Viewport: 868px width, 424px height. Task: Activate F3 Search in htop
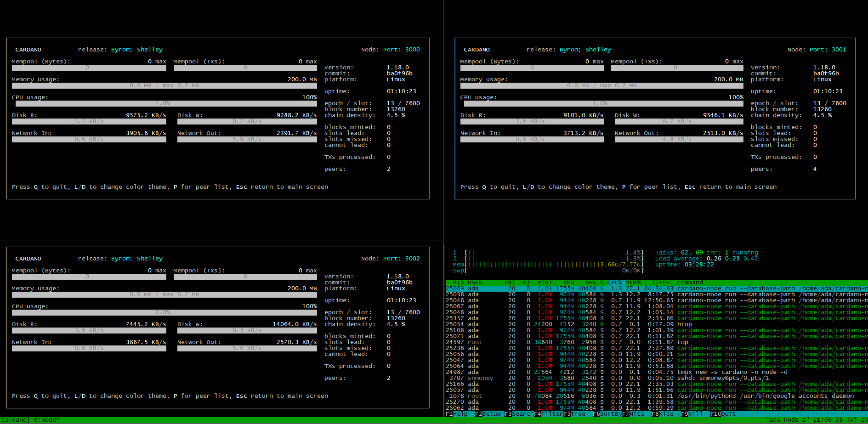click(519, 414)
